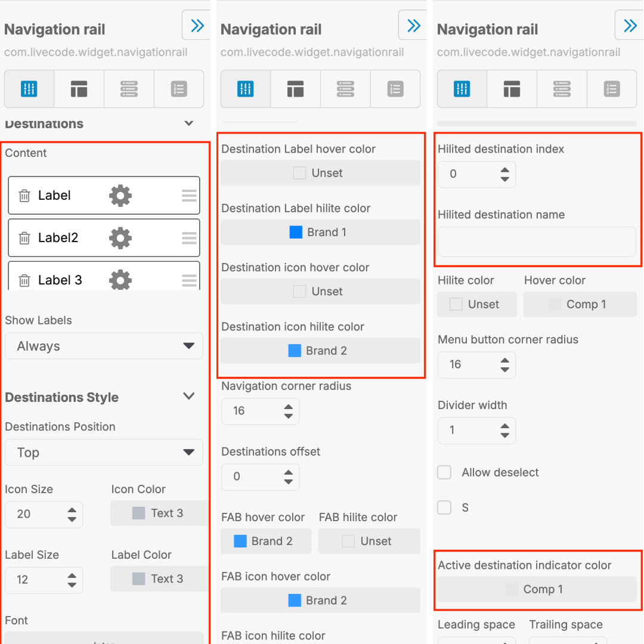644x644 pixels.
Task: Change Destination Label hilite color Brand 1
Action: 320,232
